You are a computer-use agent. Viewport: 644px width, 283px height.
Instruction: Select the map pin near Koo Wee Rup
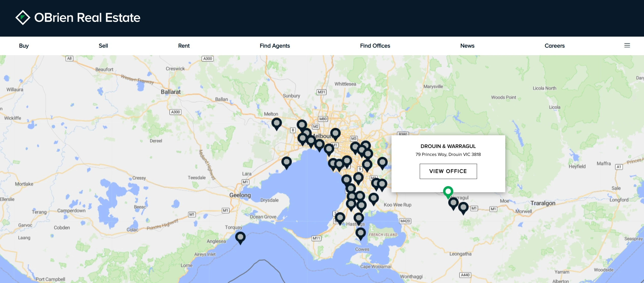point(373,198)
